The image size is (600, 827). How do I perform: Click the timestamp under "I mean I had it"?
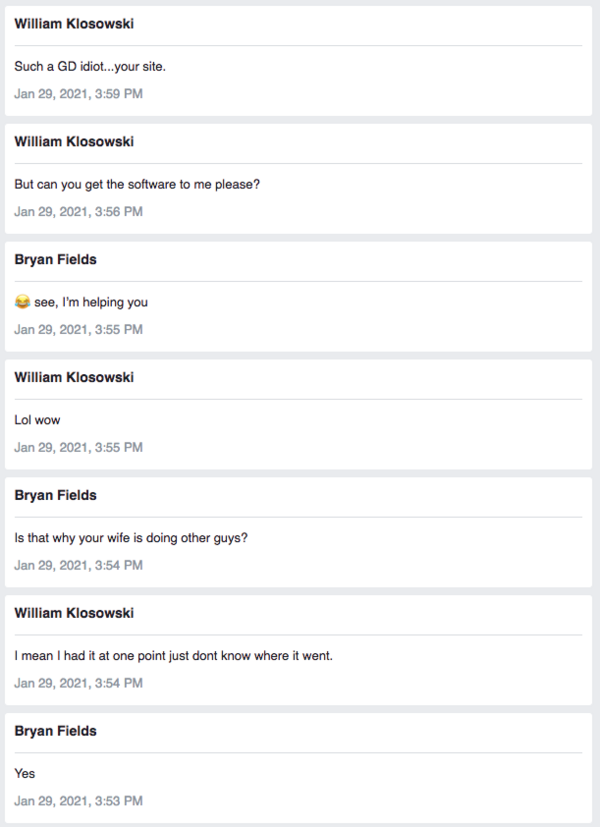pos(78,684)
